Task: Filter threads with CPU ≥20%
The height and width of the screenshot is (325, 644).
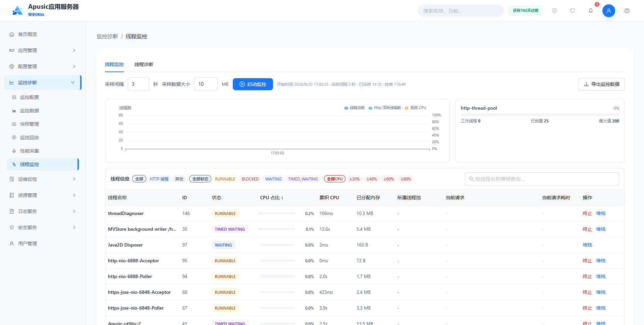Action: (355, 179)
